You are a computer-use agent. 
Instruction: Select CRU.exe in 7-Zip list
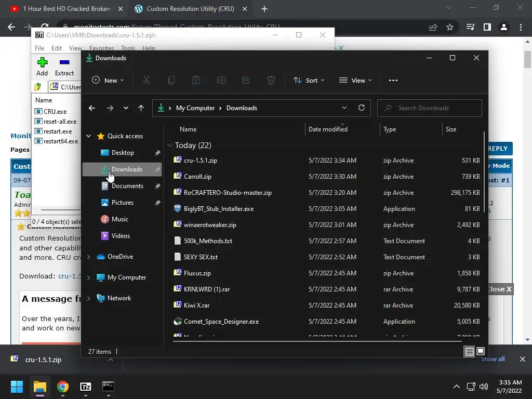pos(55,112)
